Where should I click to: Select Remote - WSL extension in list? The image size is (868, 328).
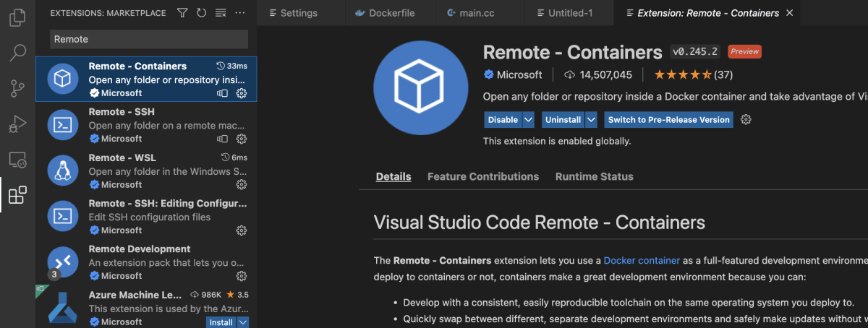click(x=146, y=171)
